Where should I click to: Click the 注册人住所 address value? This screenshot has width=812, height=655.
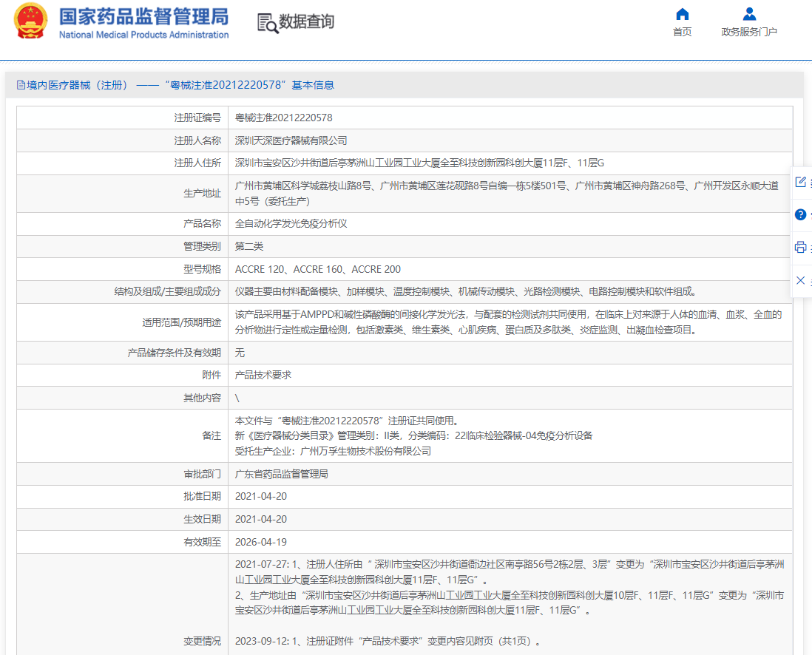pos(419,163)
